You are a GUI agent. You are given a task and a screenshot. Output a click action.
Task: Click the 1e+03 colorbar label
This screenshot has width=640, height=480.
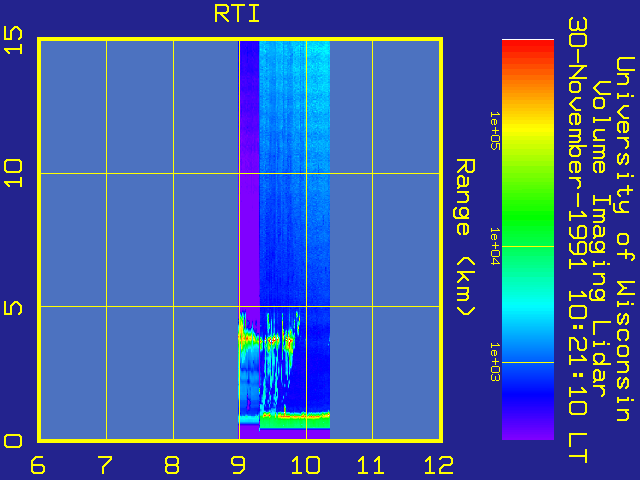pyautogui.click(x=495, y=362)
